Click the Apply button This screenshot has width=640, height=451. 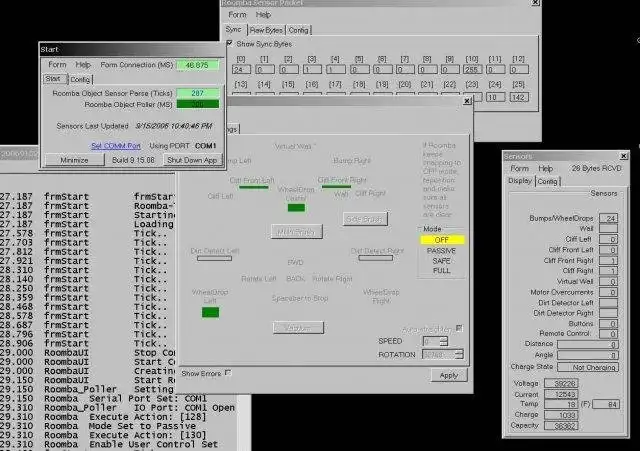[x=449, y=375]
